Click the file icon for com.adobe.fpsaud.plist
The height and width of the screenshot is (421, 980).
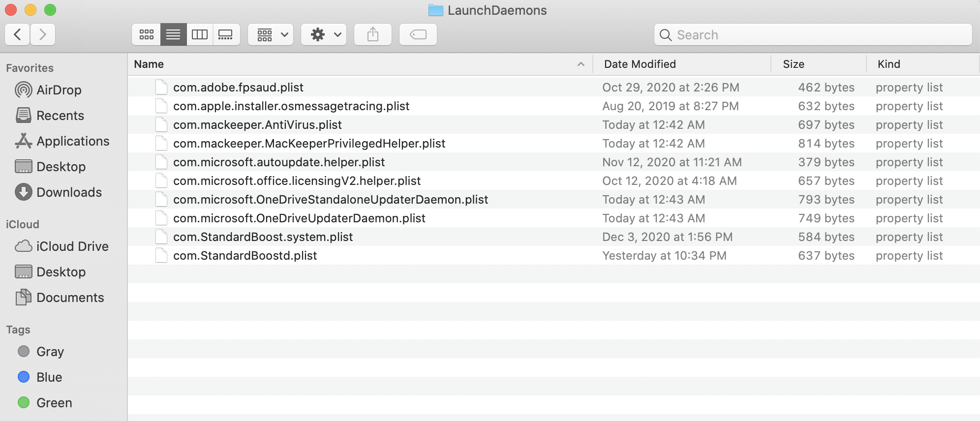tap(161, 87)
